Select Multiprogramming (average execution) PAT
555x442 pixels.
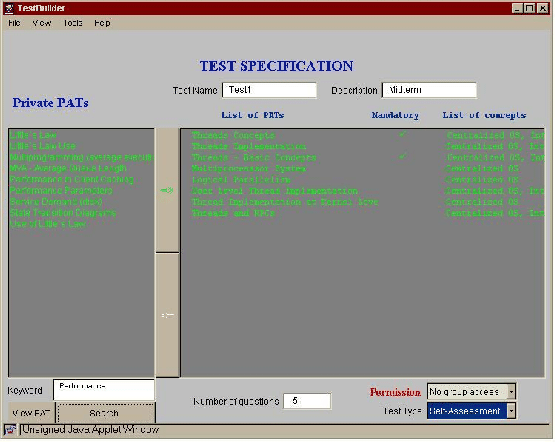(82, 157)
